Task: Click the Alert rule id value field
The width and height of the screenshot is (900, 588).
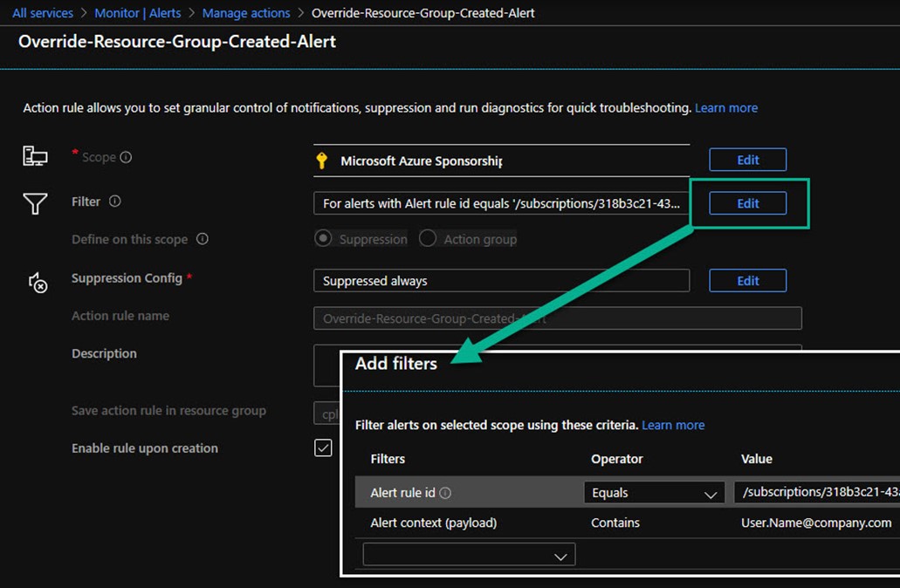Action: click(816, 493)
